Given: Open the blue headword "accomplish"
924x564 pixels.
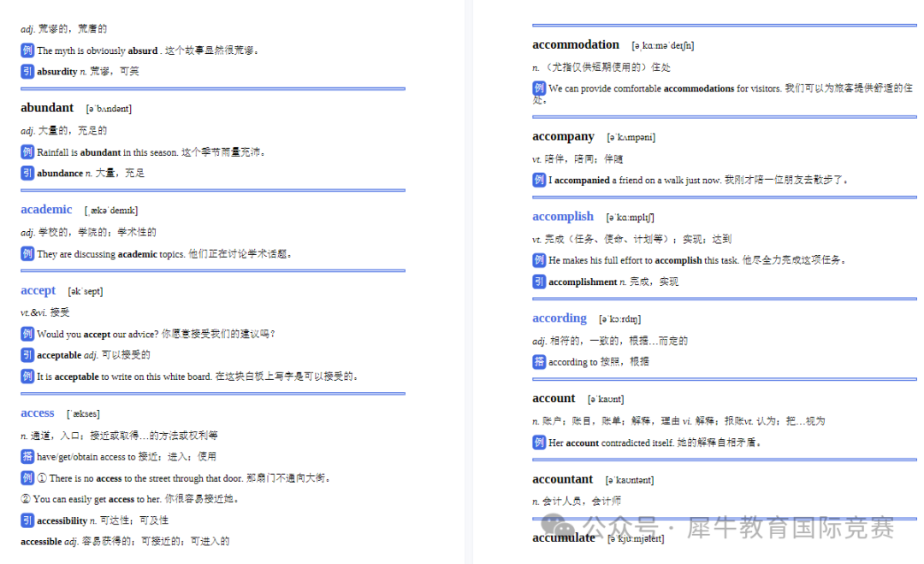Looking at the screenshot, I should (563, 217).
